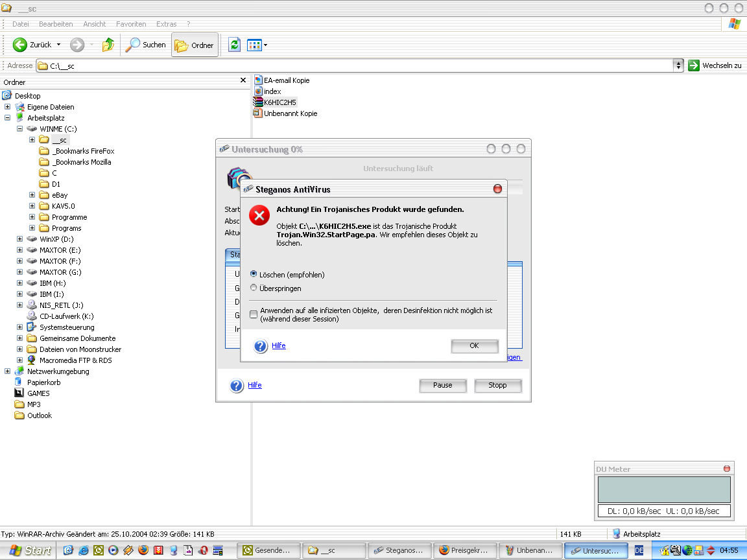Viewport: 747px width, 560px height.
Task: Go up one folder level icon
Action: pos(108,45)
